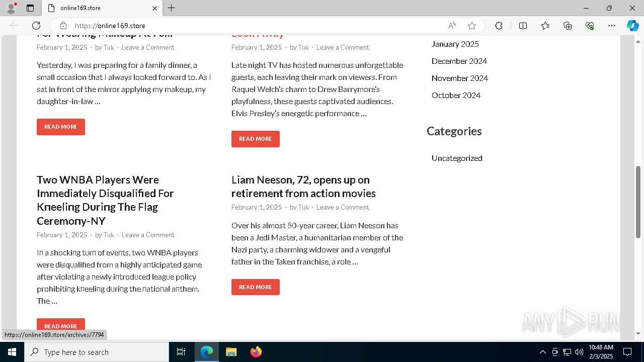Add this page to favorites star

[x=471, y=26]
